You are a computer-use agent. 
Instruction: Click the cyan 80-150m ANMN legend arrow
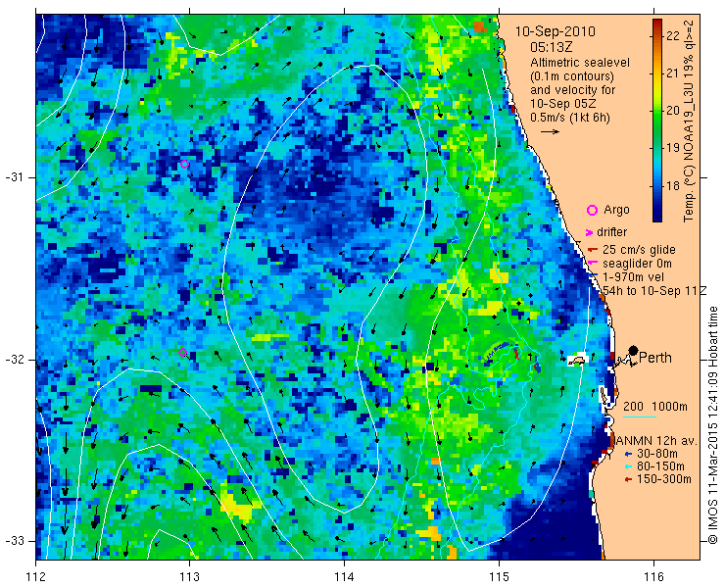pos(628,466)
